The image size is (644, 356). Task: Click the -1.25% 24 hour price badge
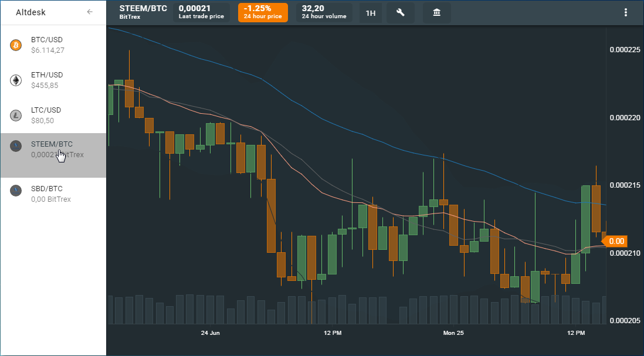point(263,13)
